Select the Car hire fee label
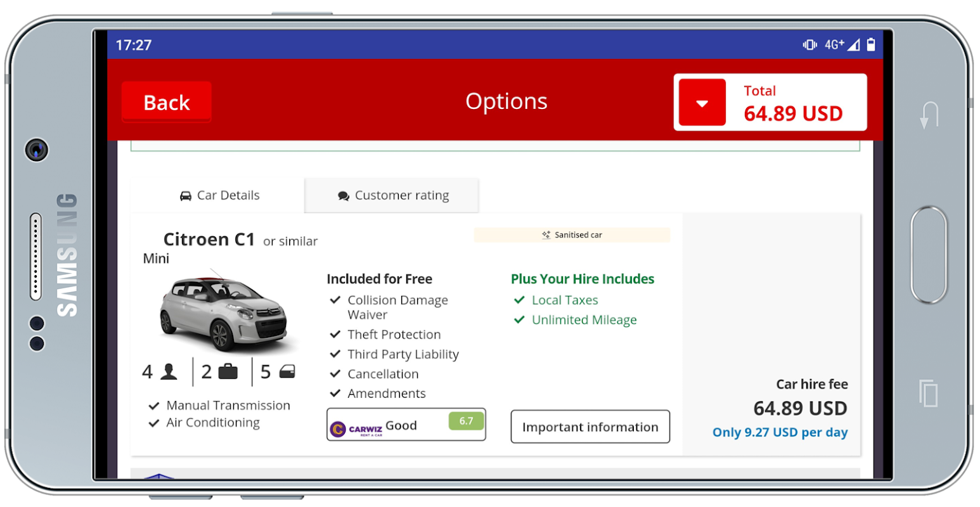This screenshot has height=507, width=980. [x=812, y=384]
